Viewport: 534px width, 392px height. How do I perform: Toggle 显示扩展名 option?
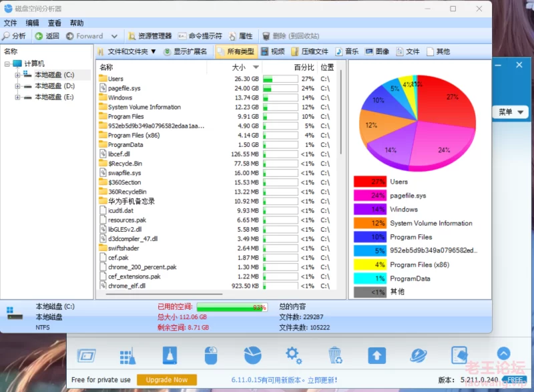point(186,51)
